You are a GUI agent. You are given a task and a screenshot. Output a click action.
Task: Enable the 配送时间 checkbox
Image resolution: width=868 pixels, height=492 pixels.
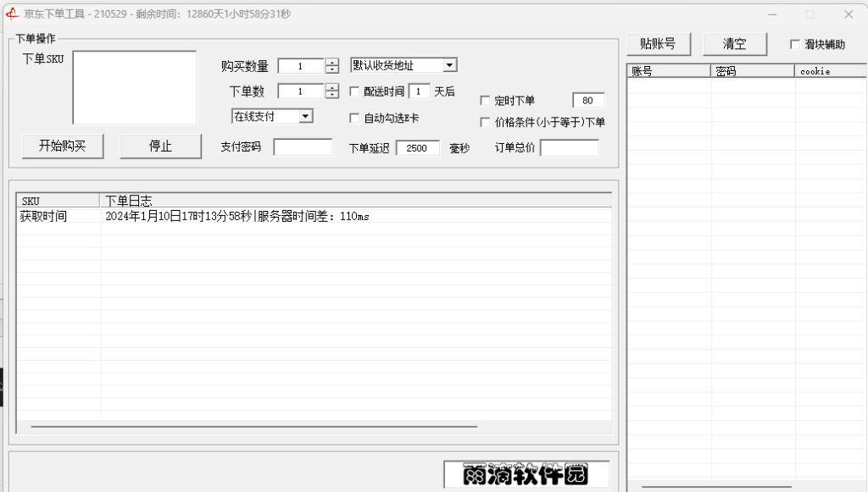coord(355,91)
